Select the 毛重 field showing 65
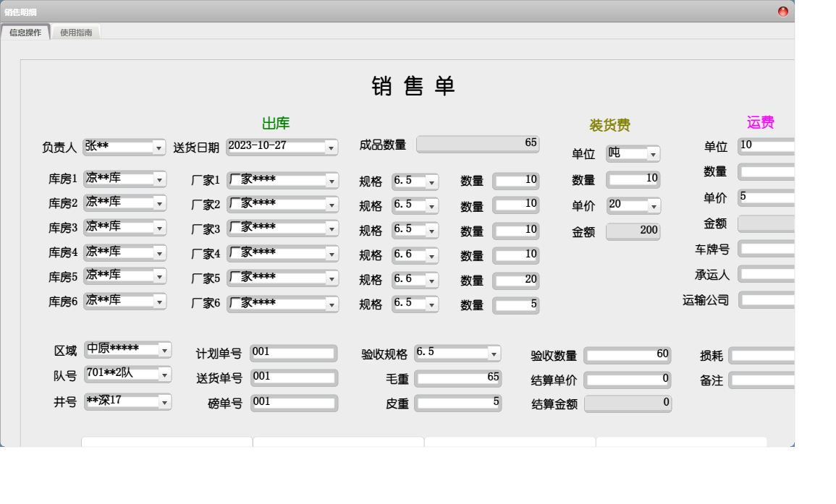 point(457,378)
